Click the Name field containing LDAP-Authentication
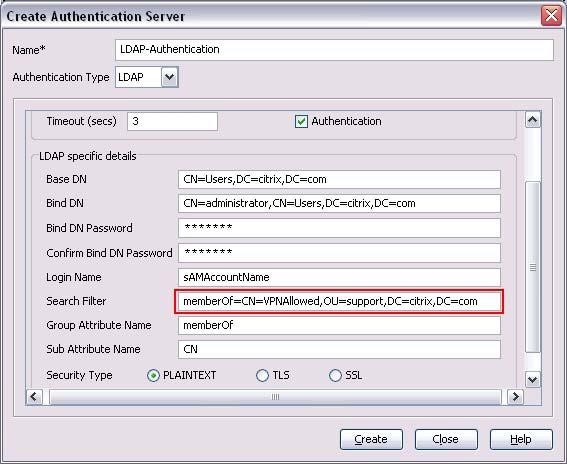The height and width of the screenshot is (464, 567). tap(334, 50)
